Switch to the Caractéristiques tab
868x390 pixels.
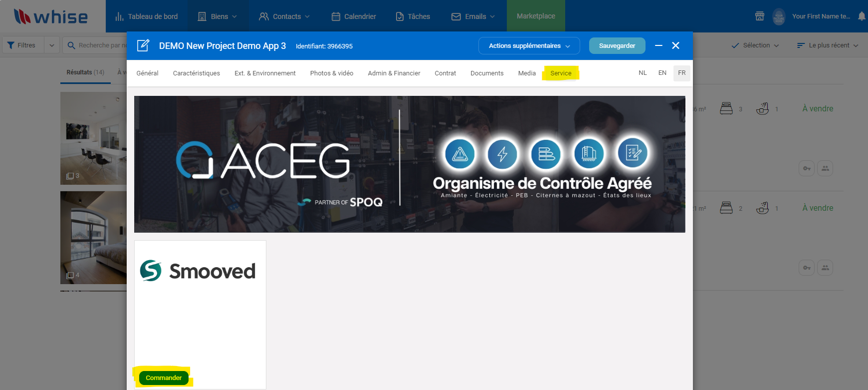tap(197, 73)
